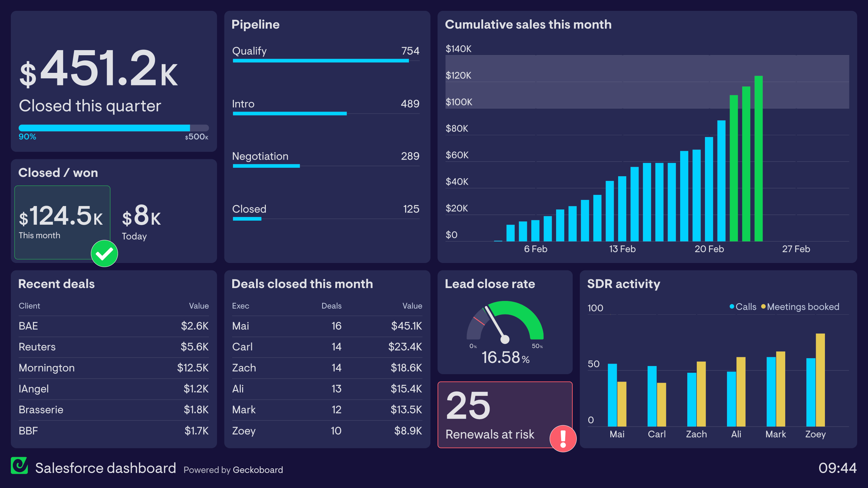Click the green checkmark on Closed/won widget
Viewport: 868px width, 488px height.
tap(104, 253)
